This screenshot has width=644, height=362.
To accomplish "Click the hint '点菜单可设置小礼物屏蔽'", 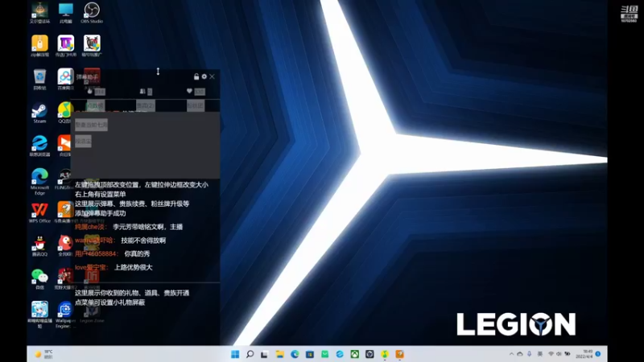I will point(109,302).
